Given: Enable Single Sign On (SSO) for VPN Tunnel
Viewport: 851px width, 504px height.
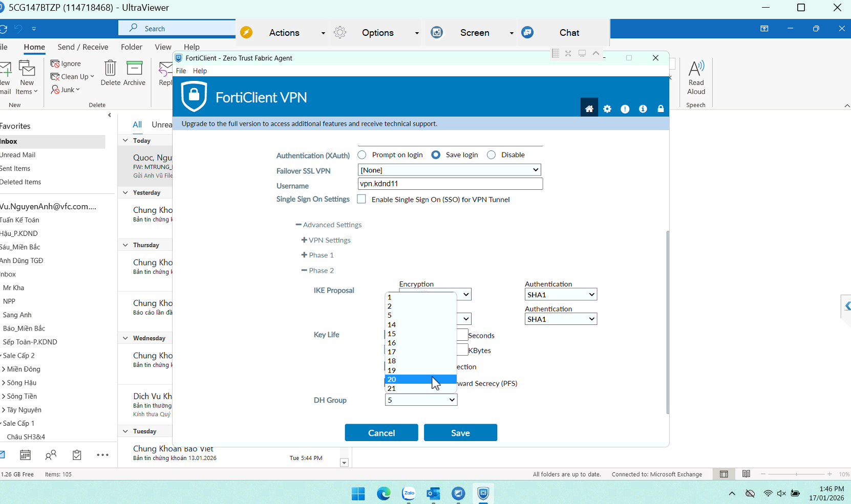Looking at the screenshot, I should [x=361, y=199].
